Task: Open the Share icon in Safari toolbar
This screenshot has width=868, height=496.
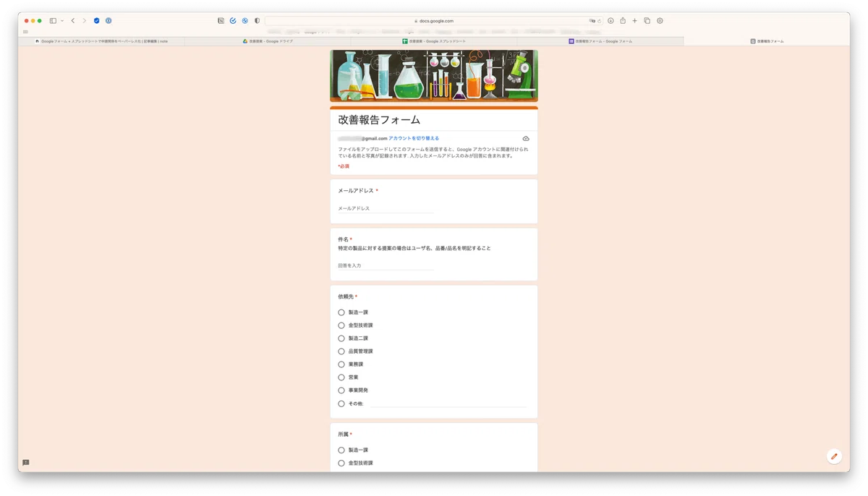Action: point(623,21)
